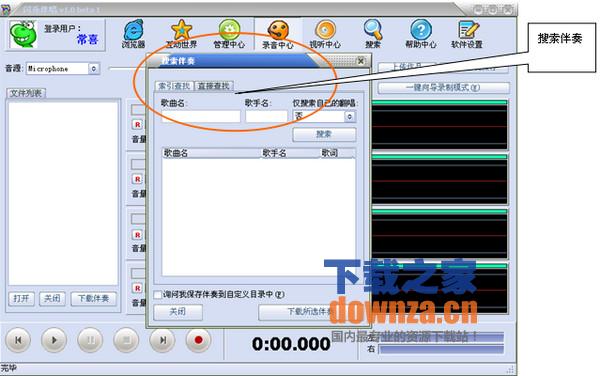The height and width of the screenshot is (376, 600).
Task: Open the 软件设置 notepad icon
Action: [468, 30]
